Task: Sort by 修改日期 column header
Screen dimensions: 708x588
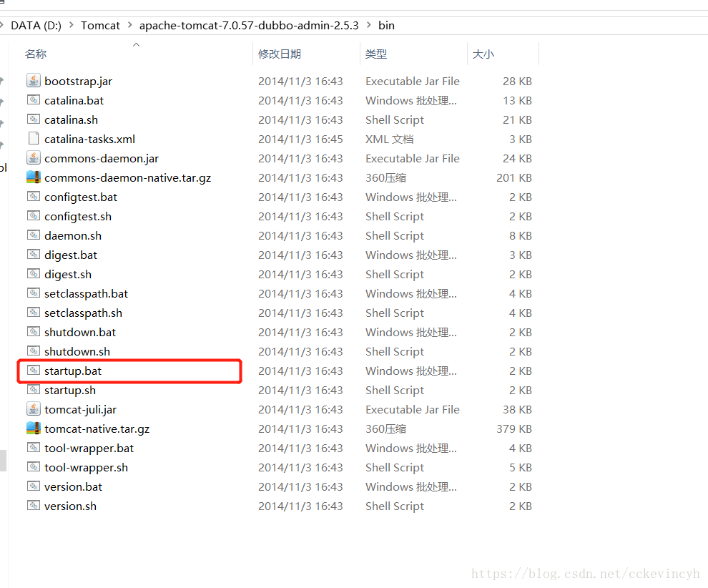Action: (x=280, y=54)
